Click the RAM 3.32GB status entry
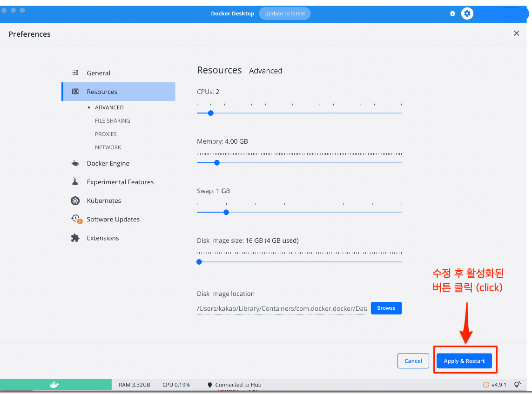Image resolution: width=532 pixels, height=394 pixels. pos(135,385)
